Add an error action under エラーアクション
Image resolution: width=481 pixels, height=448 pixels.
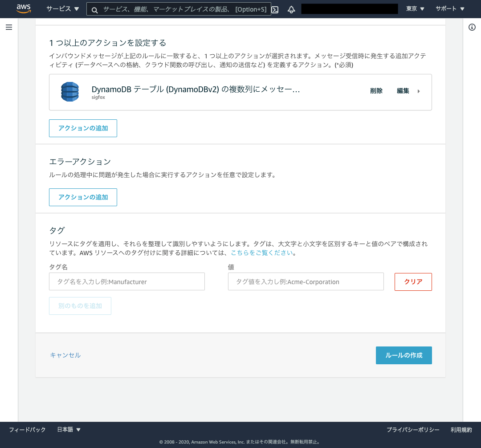(x=83, y=197)
